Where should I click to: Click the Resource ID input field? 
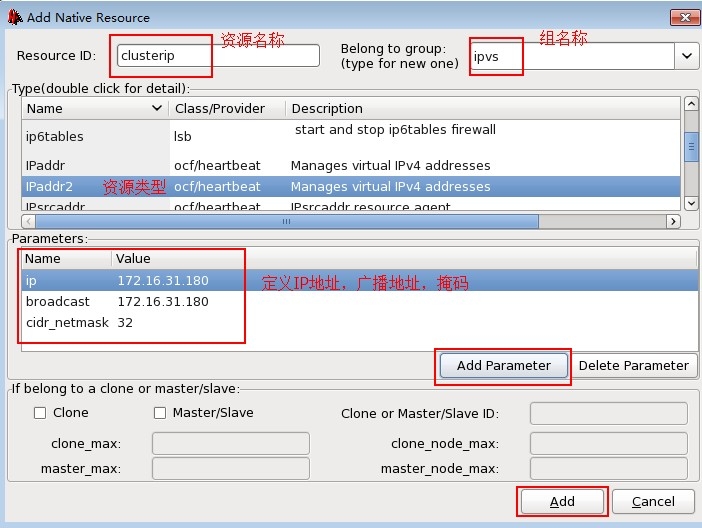pos(218,56)
